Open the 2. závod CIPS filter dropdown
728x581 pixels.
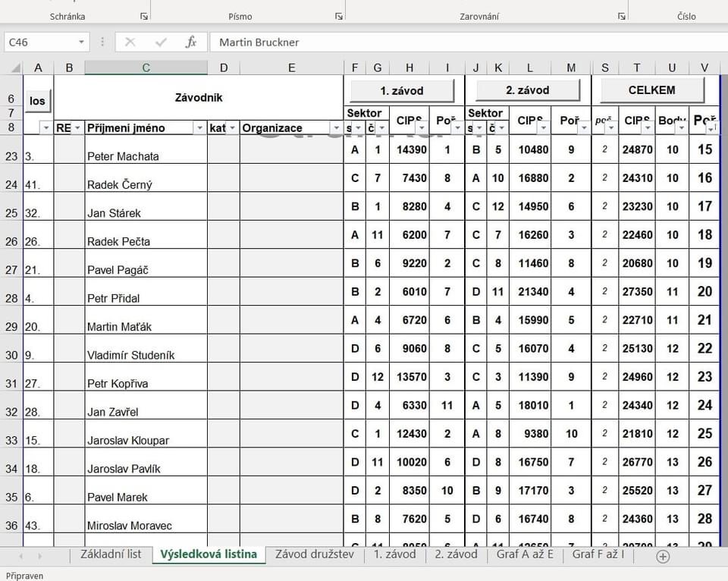(543, 127)
